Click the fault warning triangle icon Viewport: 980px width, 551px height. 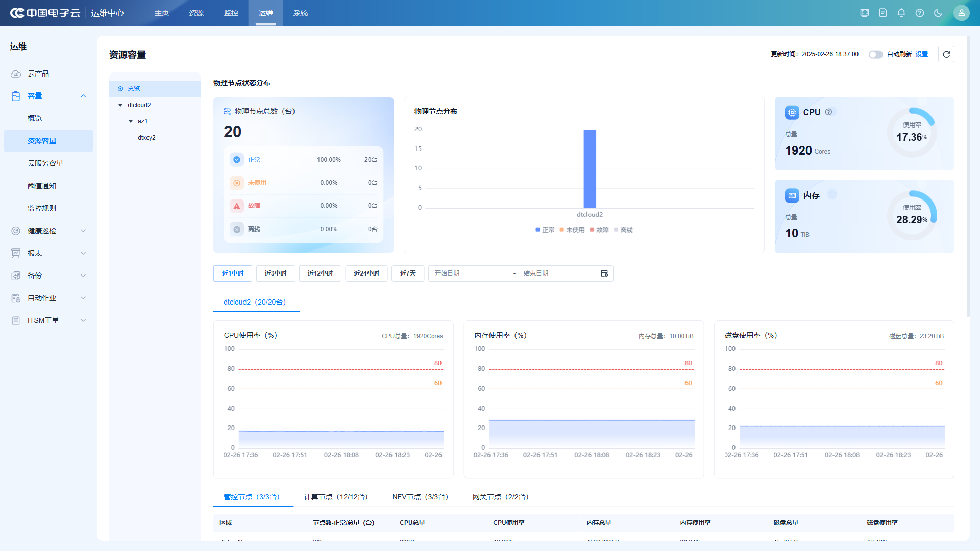[237, 206]
